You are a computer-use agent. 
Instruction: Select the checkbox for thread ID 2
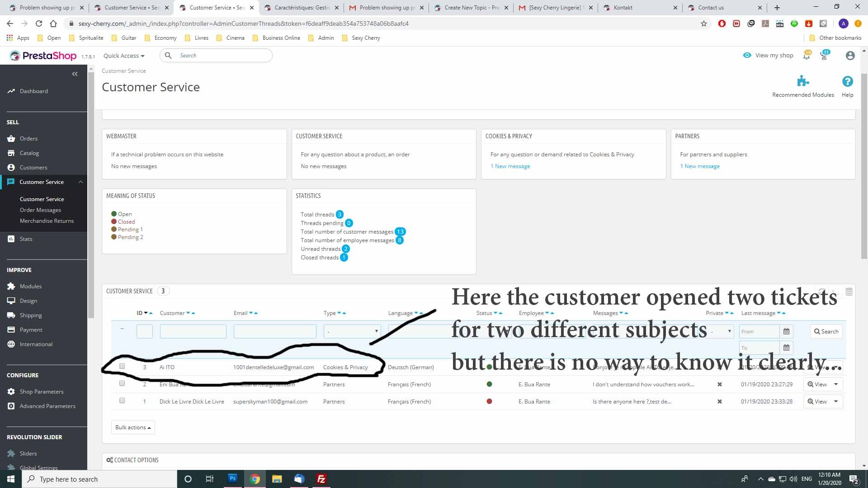point(122,383)
